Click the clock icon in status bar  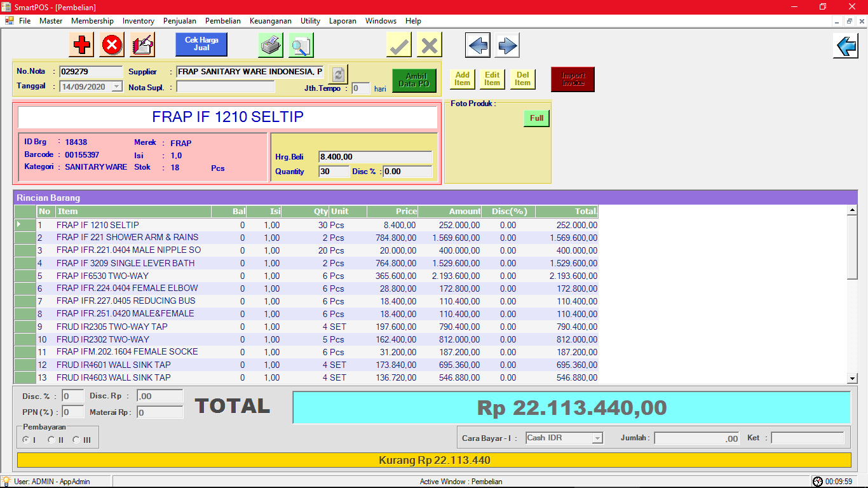pos(818,482)
